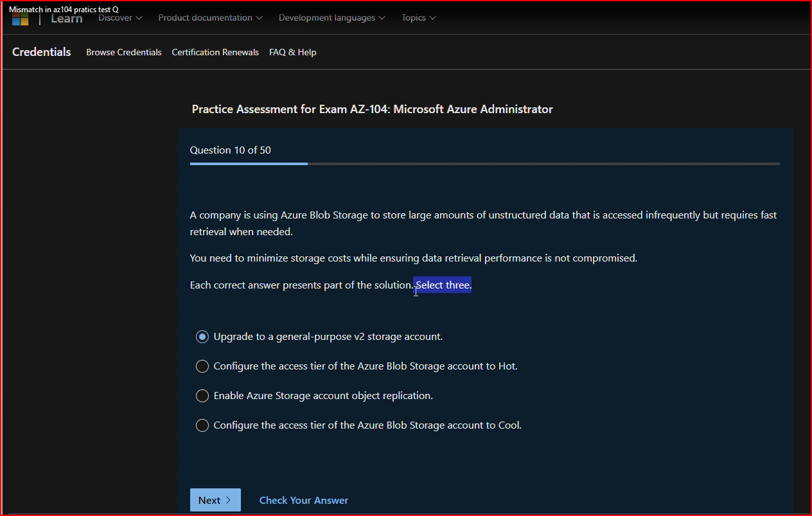812x516 pixels.
Task: Click 'Check Your Answer'
Action: [303, 499]
